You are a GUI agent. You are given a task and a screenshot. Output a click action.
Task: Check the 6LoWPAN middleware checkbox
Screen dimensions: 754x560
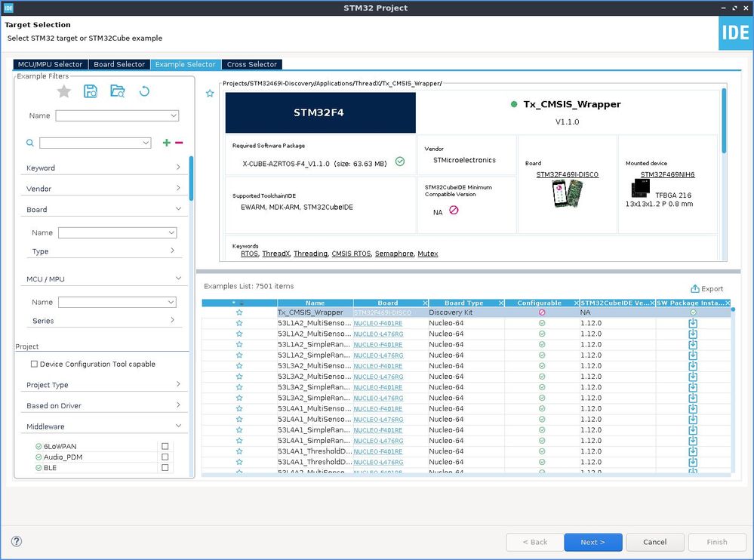(x=165, y=446)
